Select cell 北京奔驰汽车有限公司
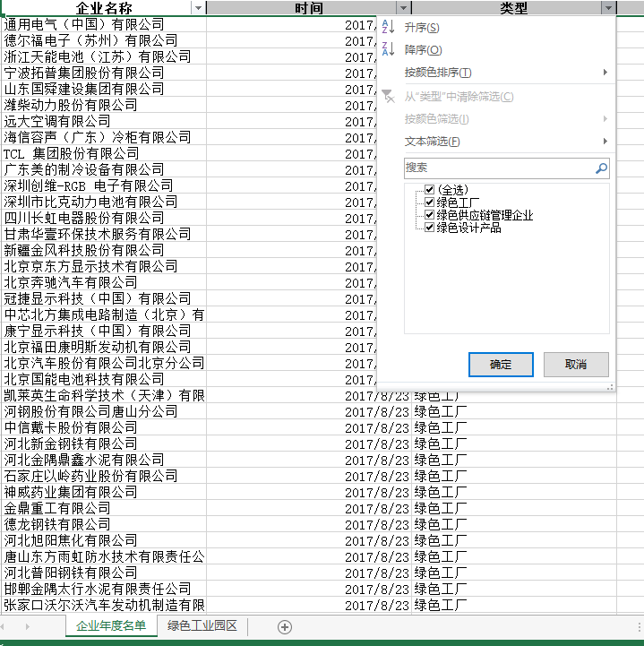The height and width of the screenshot is (646, 644). (104, 282)
